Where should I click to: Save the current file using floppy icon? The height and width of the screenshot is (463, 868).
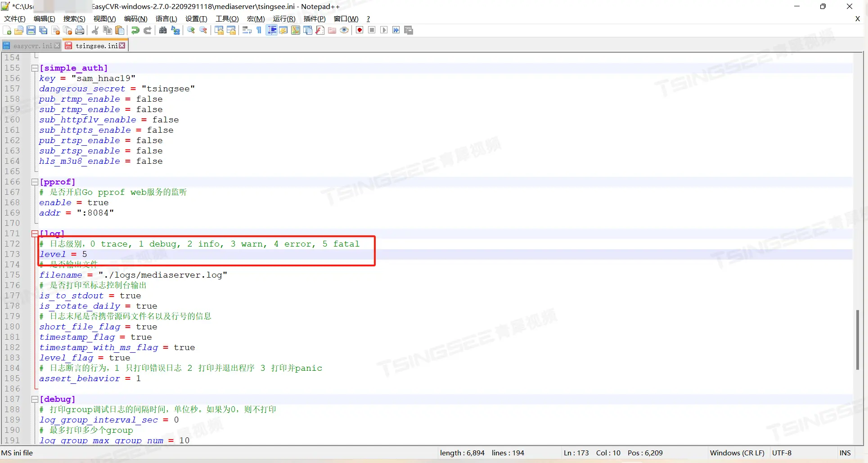[x=31, y=30]
